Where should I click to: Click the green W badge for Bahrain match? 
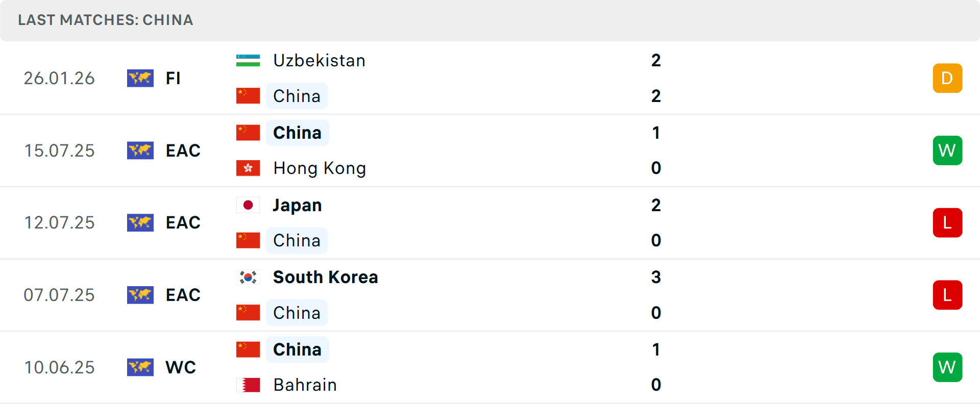947,367
